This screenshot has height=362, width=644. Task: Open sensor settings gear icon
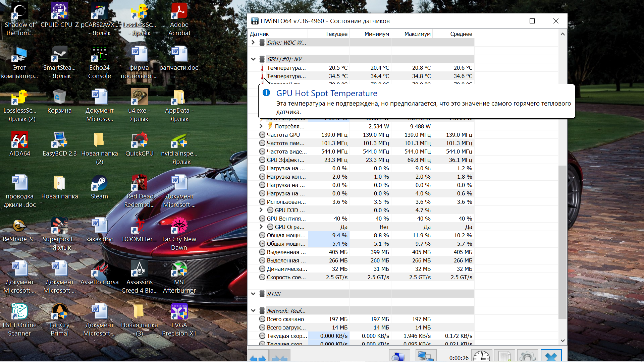click(528, 357)
